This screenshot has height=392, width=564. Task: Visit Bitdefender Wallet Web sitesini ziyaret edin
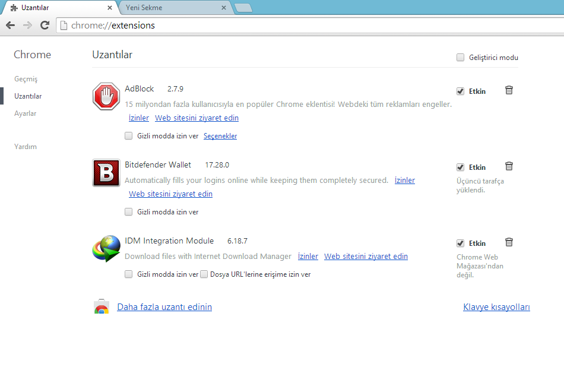click(170, 194)
